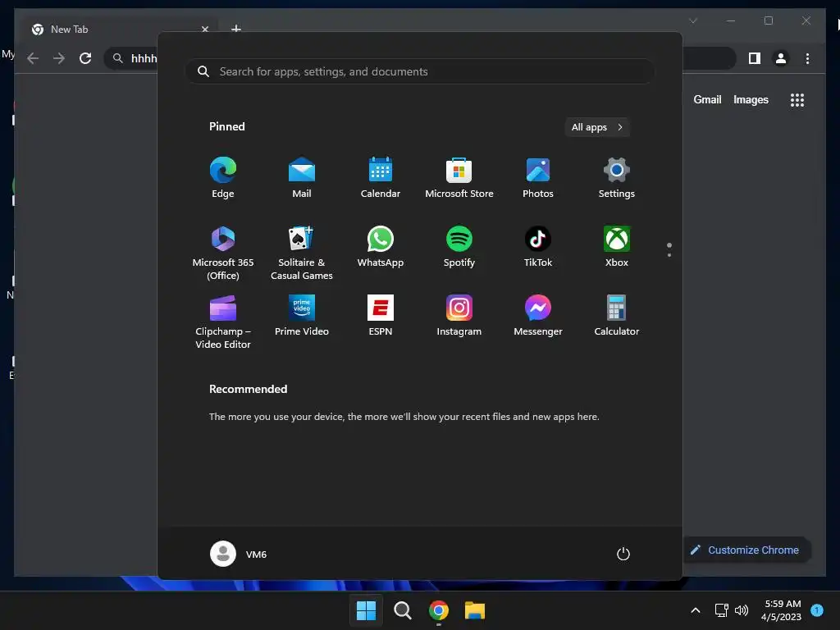Open the Gmail link in Chrome
Image resolution: width=840 pixels, height=630 pixels.
click(707, 99)
